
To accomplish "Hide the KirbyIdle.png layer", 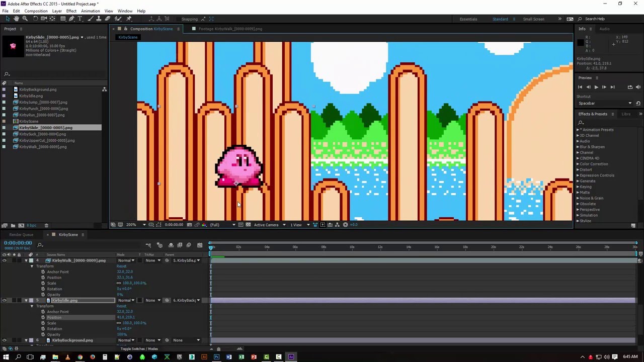I will [x=4, y=300].
